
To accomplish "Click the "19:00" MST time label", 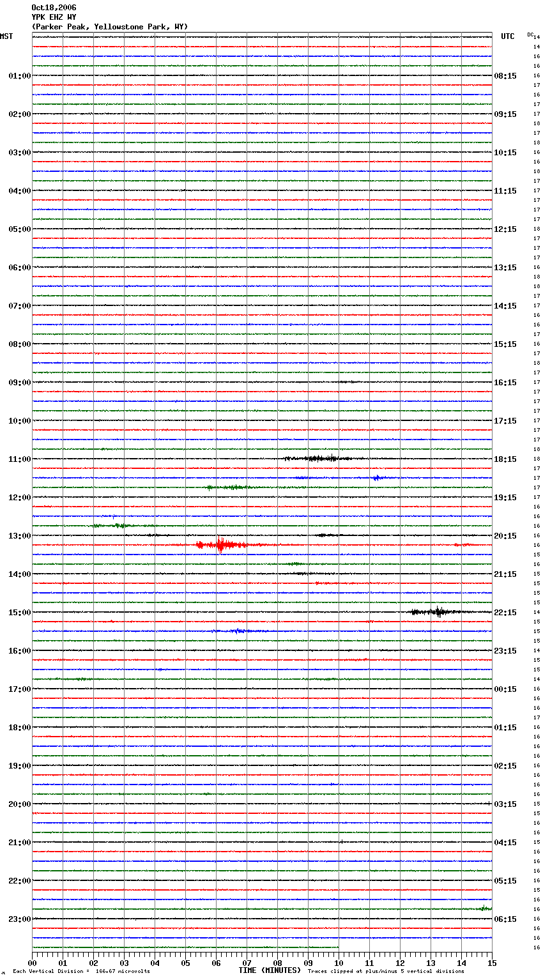I will click(19, 766).
